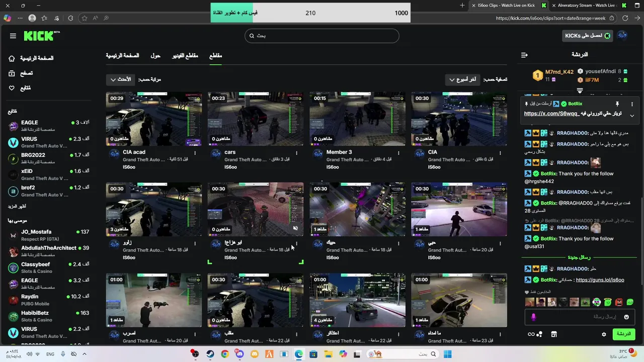644x362 pixels.
Task: Open the filter آخر أسبوع dropdown
Action: click(463, 79)
